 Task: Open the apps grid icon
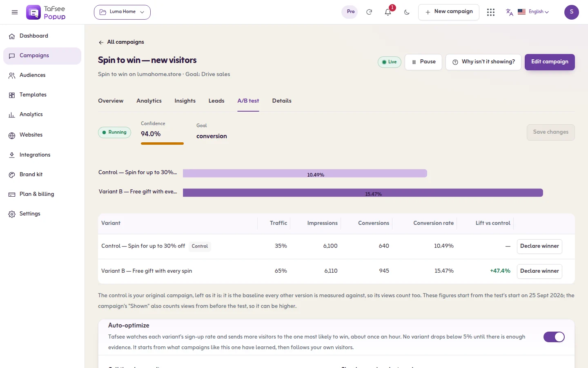click(491, 12)
